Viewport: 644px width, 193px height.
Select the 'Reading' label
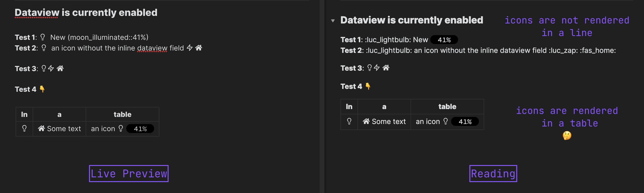493,173
